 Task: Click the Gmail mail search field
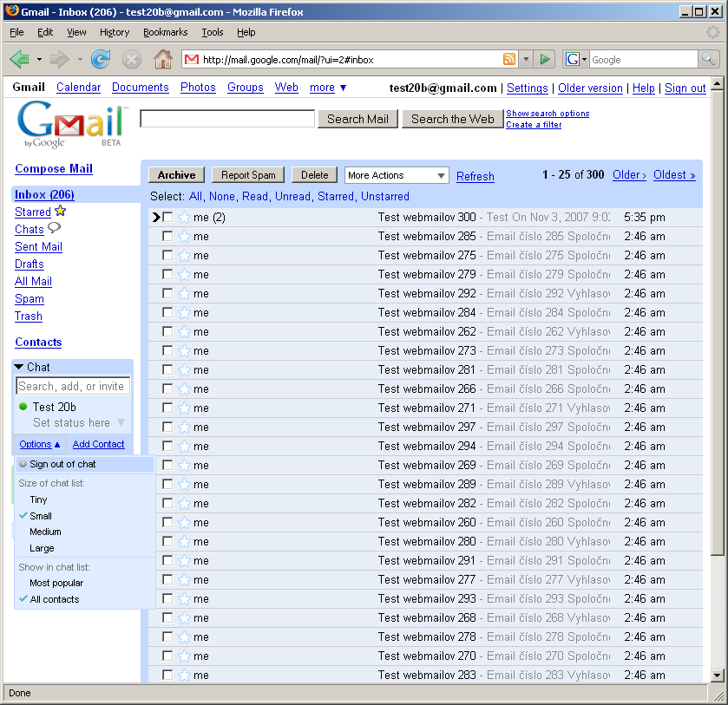click(x=227, y=118)
